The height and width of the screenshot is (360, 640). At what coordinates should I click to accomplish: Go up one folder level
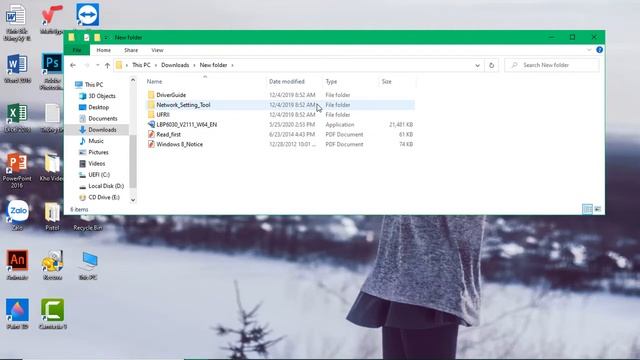pyautogui.click(x=107, y=65)
